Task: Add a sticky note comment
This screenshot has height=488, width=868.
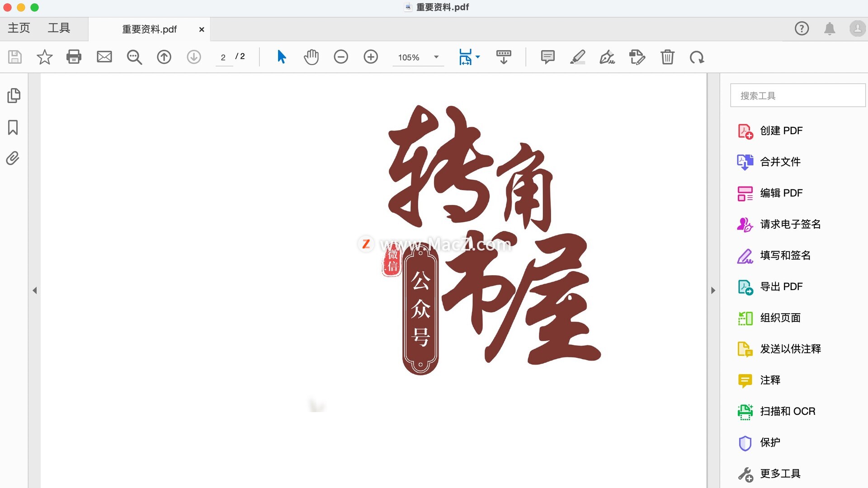Action: coord(547,57)
